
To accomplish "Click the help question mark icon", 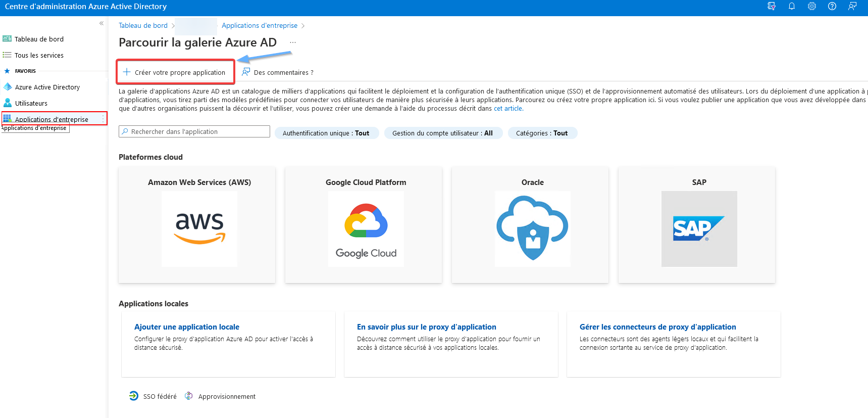I will coord(832,7).
